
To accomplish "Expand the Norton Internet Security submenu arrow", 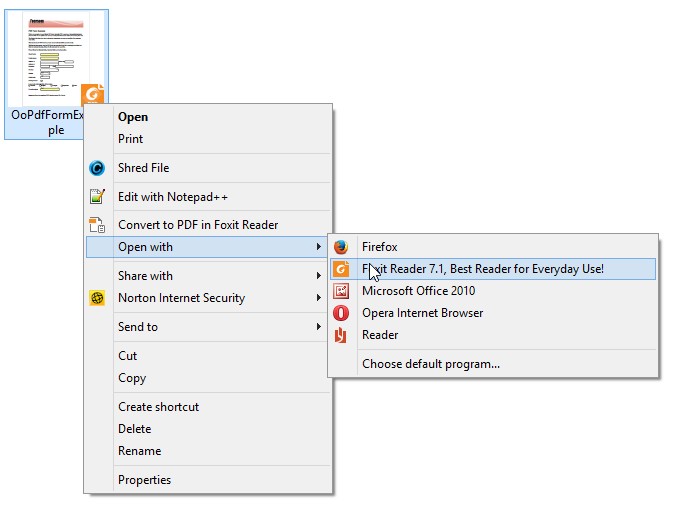I will (319, 297).
